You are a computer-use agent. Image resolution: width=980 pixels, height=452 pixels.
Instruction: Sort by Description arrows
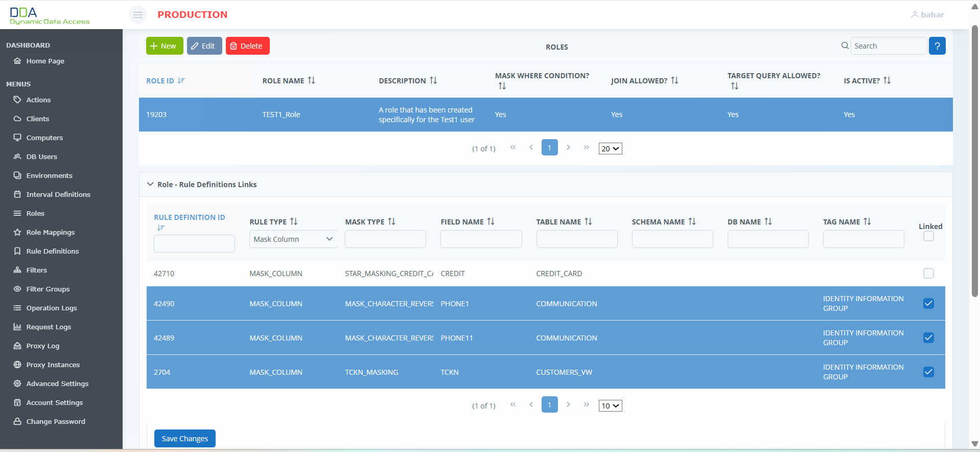(433, 80)
